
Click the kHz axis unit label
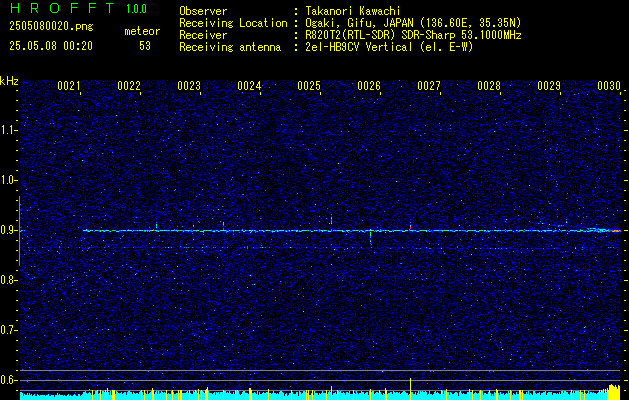click(x=9, y=81)
